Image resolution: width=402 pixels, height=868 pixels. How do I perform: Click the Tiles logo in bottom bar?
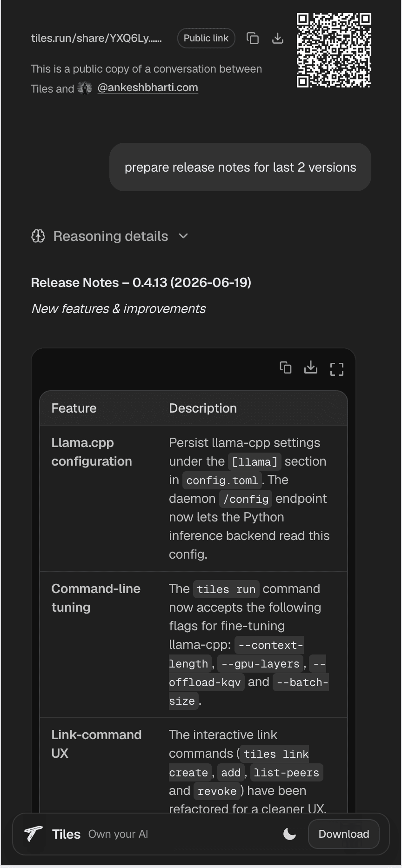[x=33, y=834]
